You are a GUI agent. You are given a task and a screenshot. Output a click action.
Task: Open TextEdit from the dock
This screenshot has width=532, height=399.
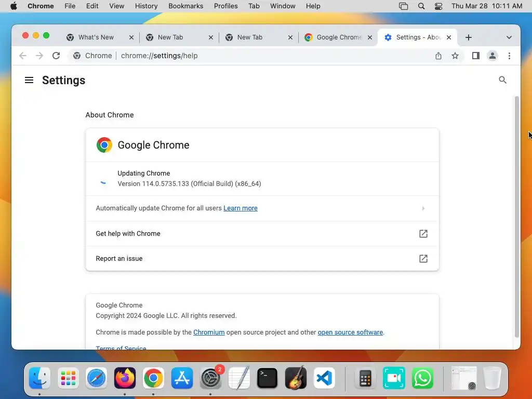tap(239, 378)
